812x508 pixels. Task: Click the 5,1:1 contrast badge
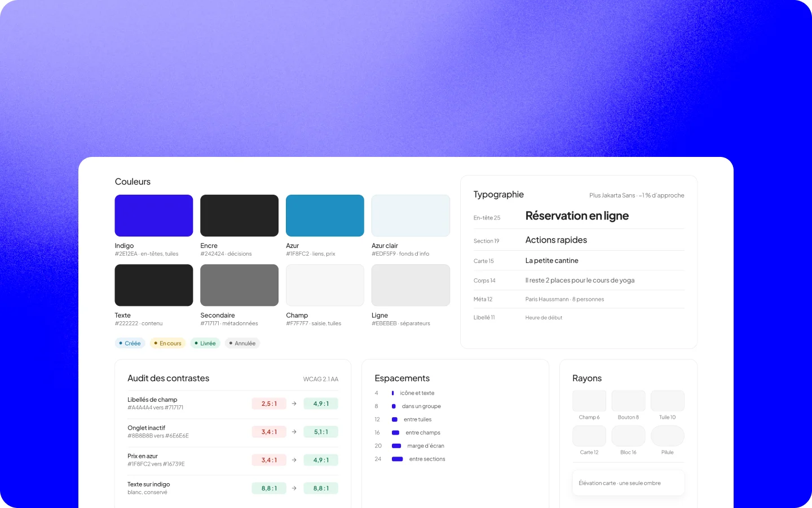321,432
